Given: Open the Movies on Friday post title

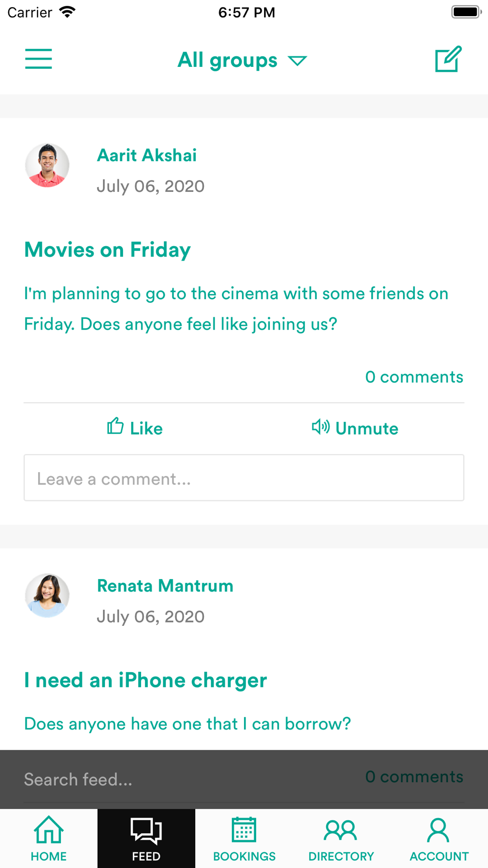Looking at the screenshot, I should click(x=107, y=250).
